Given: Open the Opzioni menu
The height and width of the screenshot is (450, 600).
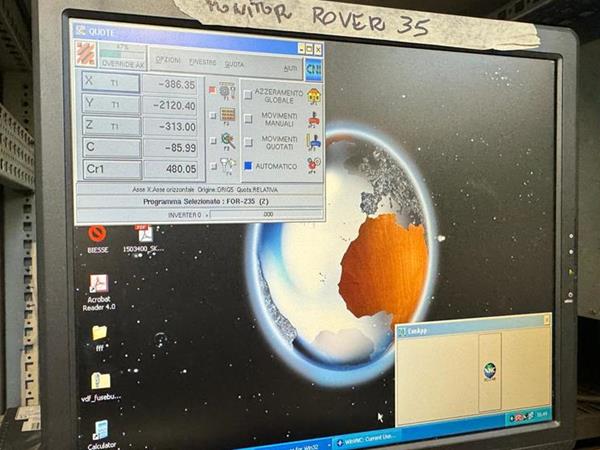Looking at the screenshot, I should tap(168, 60).
